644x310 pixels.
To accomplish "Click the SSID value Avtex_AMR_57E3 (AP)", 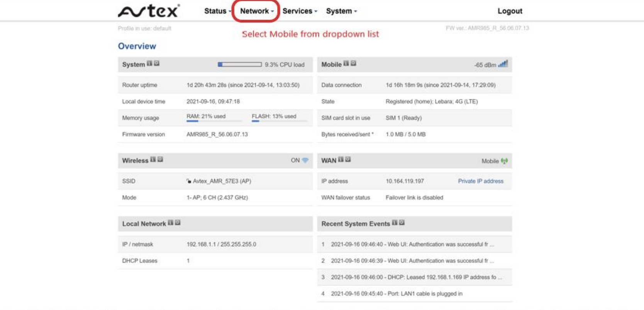I will coord(222,181).
